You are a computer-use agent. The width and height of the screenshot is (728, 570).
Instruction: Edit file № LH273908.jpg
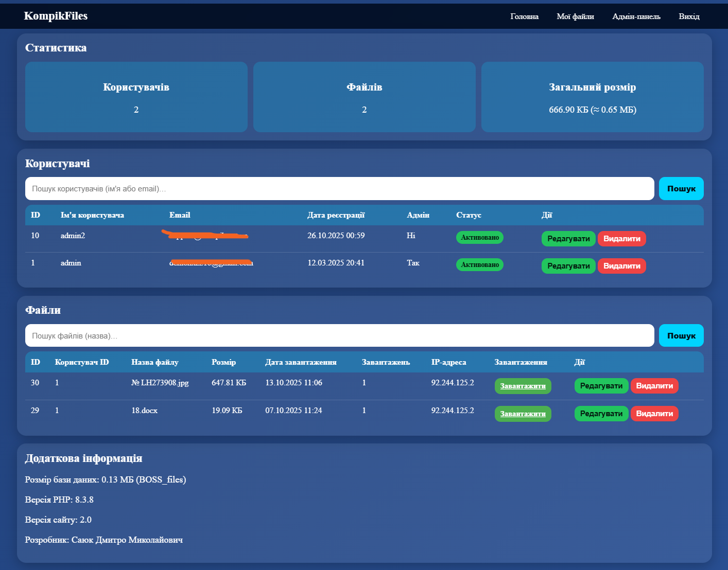click(x=601, y=386)
